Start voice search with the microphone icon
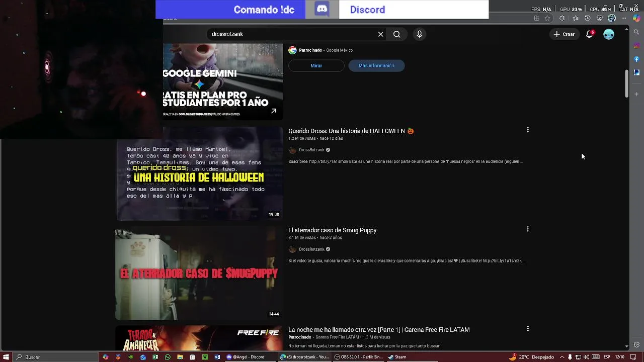Image resolution: width=644 pixels, height=362 pixels. 420,34
